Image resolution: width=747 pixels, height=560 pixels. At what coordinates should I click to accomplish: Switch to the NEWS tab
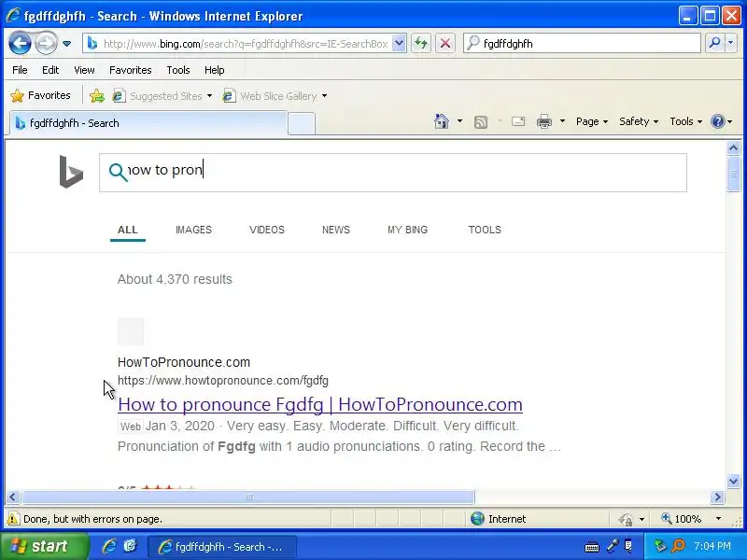pyautogui.click(x=336, y=230)
